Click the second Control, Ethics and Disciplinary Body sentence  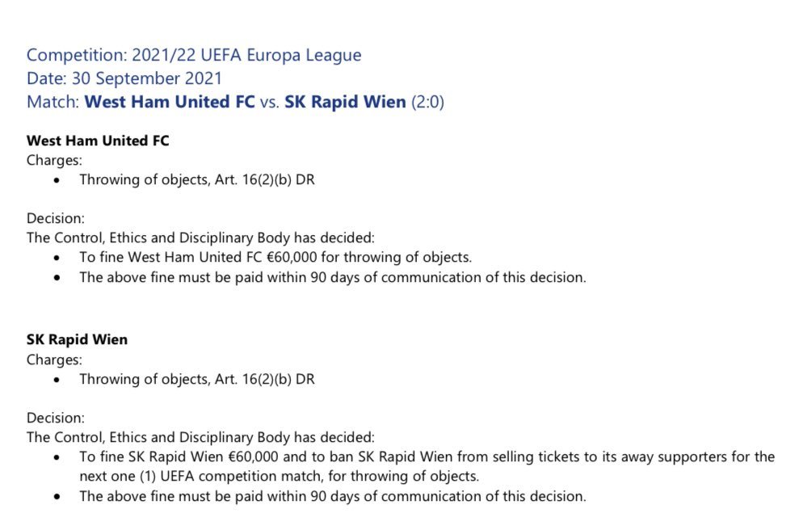click(x=200, y=437)
